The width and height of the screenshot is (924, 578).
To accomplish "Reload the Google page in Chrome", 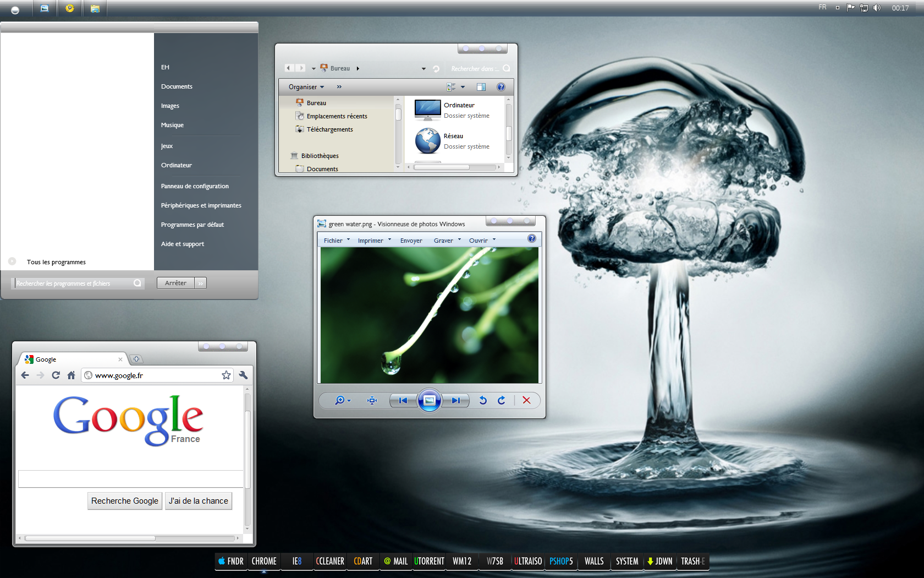I will point(56,375).
